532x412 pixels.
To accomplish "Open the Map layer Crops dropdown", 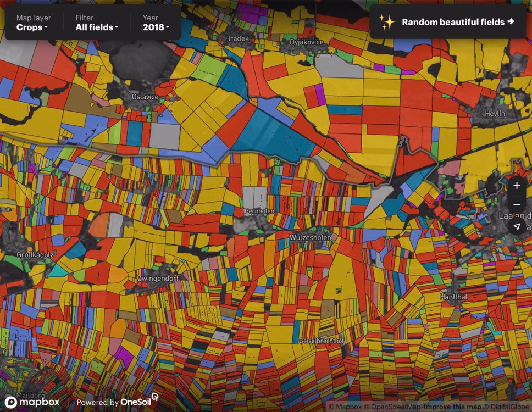I will [x=34, y=23].
